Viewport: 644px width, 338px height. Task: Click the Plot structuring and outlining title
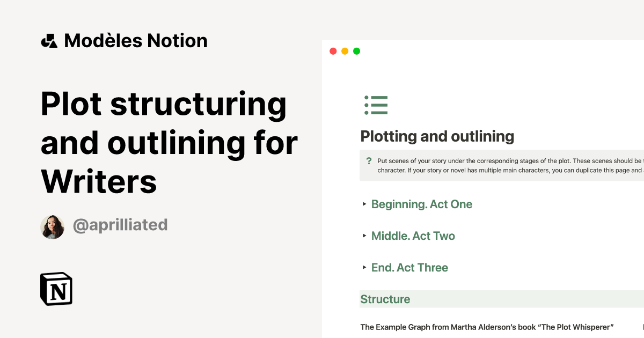click(x=161, y=142)
